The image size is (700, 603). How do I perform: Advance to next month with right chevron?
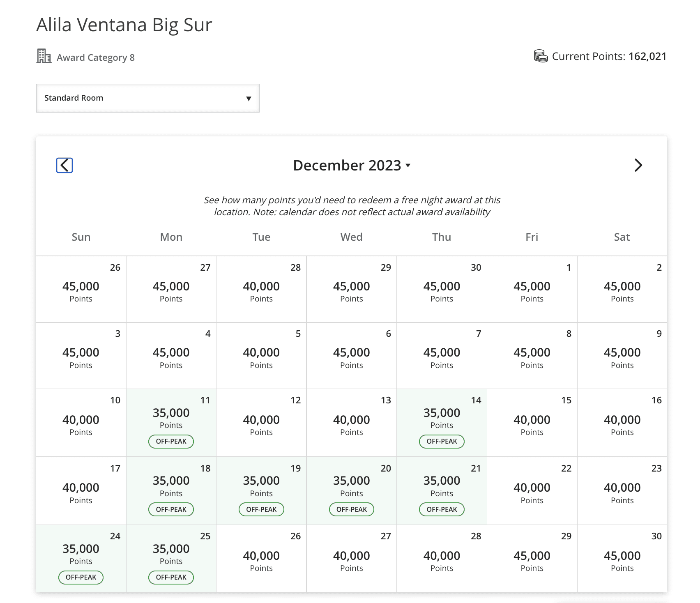[638, 165]
